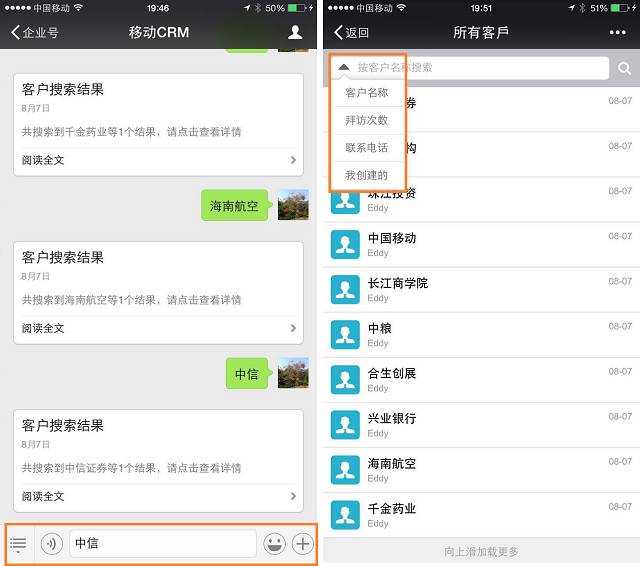Open the 千金药业 customer name in list
Viewport: 640px width, 566px height.
[x=392, y=508]
